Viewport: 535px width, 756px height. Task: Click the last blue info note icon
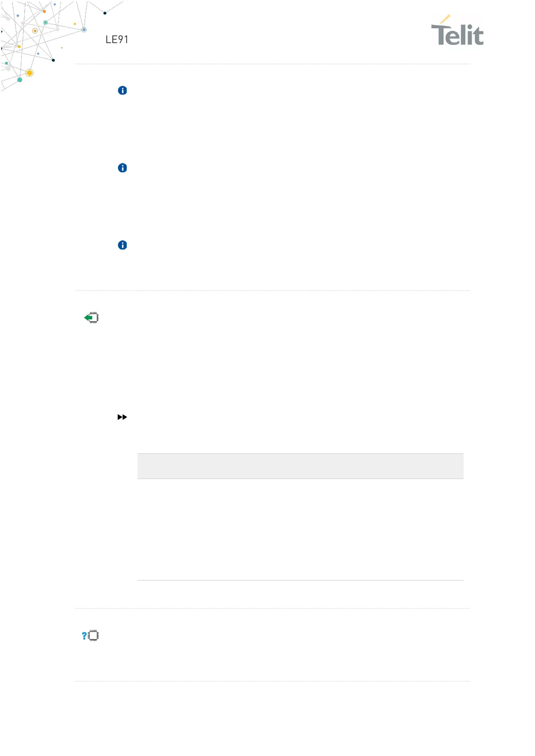coord(122,245)
